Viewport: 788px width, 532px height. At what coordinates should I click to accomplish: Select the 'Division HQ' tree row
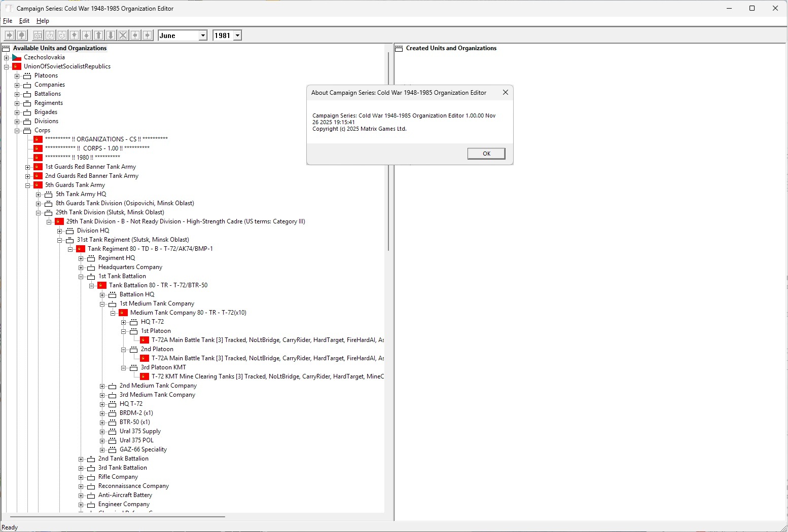93,231
